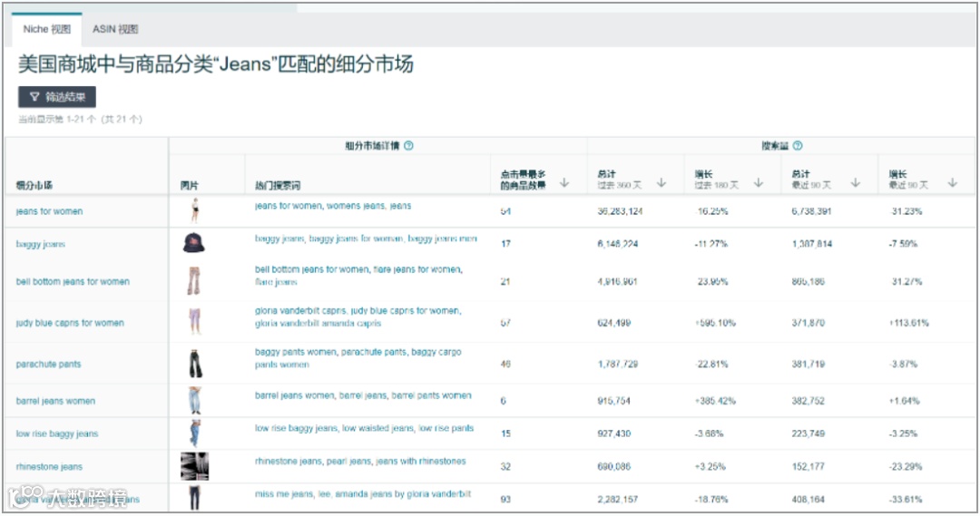Click the low rise baggy jeans thumbnail
The width and height of the screenshot is (980, 516).
pyautogui.click(x=195, y=433)
